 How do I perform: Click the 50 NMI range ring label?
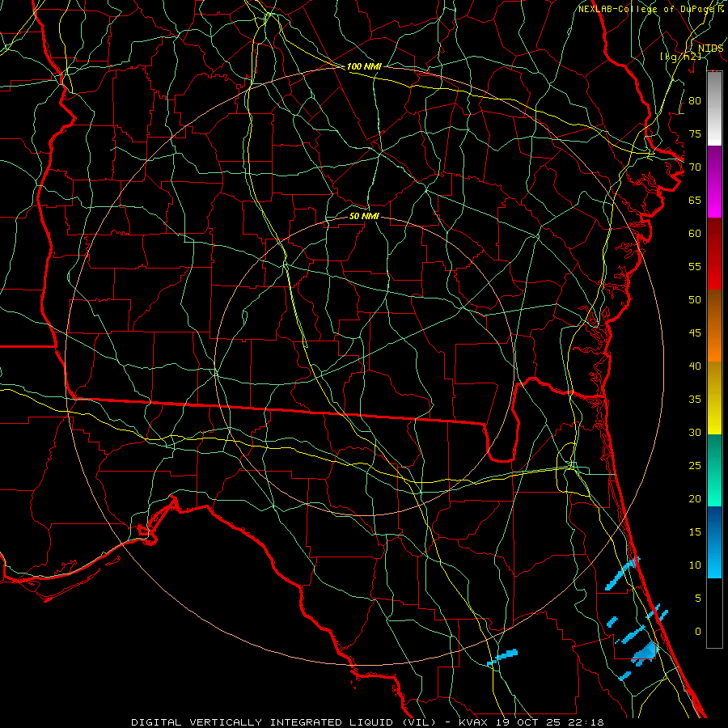click(x=364, y=216)
